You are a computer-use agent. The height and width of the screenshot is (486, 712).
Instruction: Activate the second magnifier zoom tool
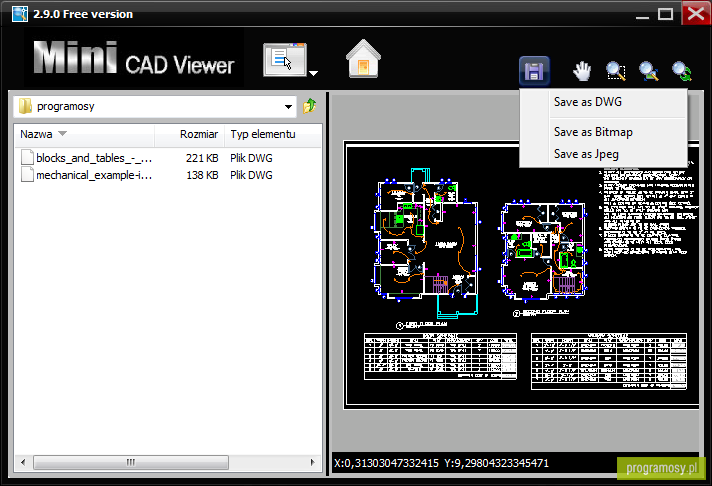pyautogui.click(x=649, y=72)
